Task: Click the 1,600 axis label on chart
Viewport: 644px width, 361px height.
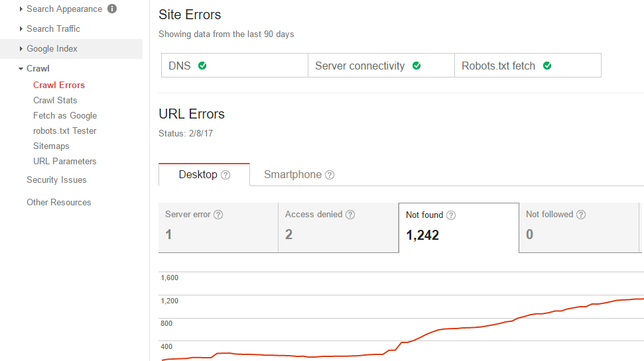Action: pyautogui.click(x=169, y=278)
